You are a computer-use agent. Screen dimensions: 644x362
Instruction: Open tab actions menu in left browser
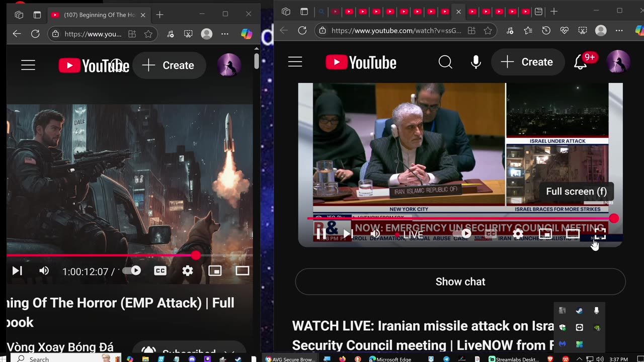coord(37,15)
